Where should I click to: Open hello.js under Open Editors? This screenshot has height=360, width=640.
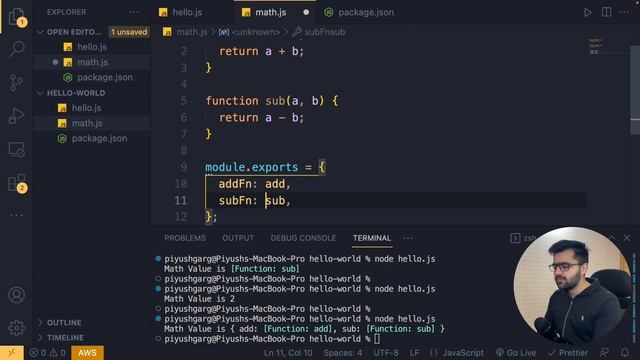click(x=92, y=47)
